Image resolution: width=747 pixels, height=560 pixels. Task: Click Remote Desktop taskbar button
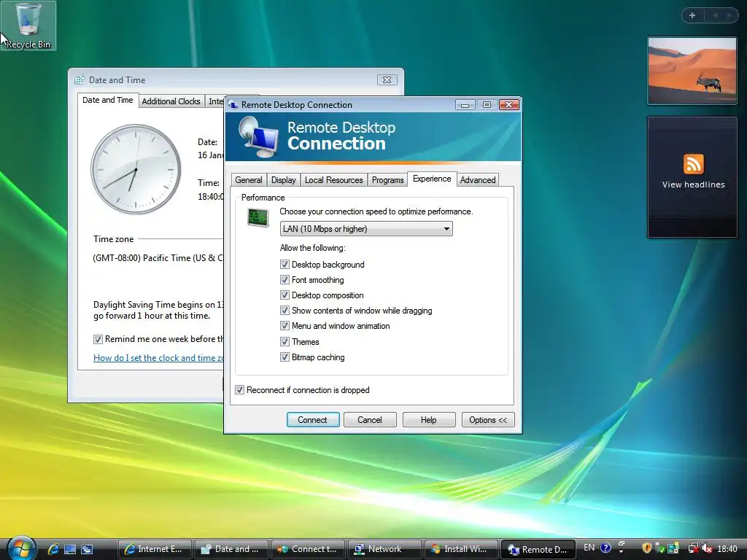pos(538,549)
